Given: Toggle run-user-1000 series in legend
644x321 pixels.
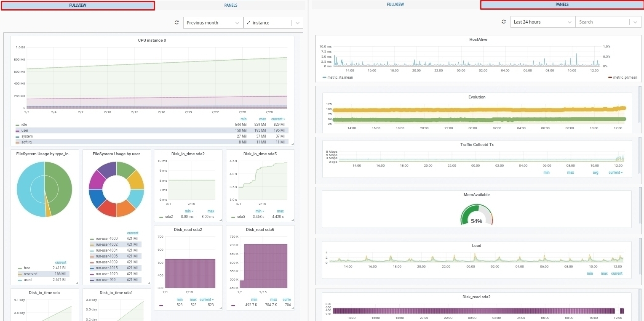Looking at the screenshot, I should 107,239.
